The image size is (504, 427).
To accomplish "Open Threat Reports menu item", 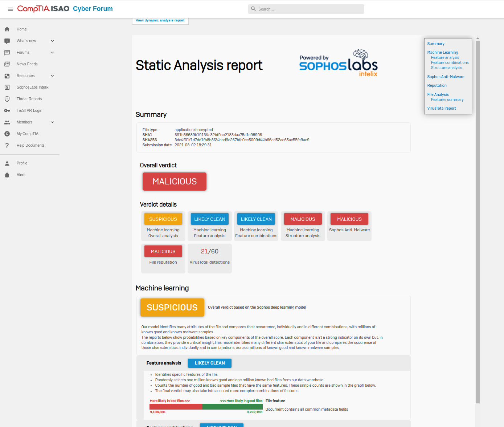I will click(29, 99).
